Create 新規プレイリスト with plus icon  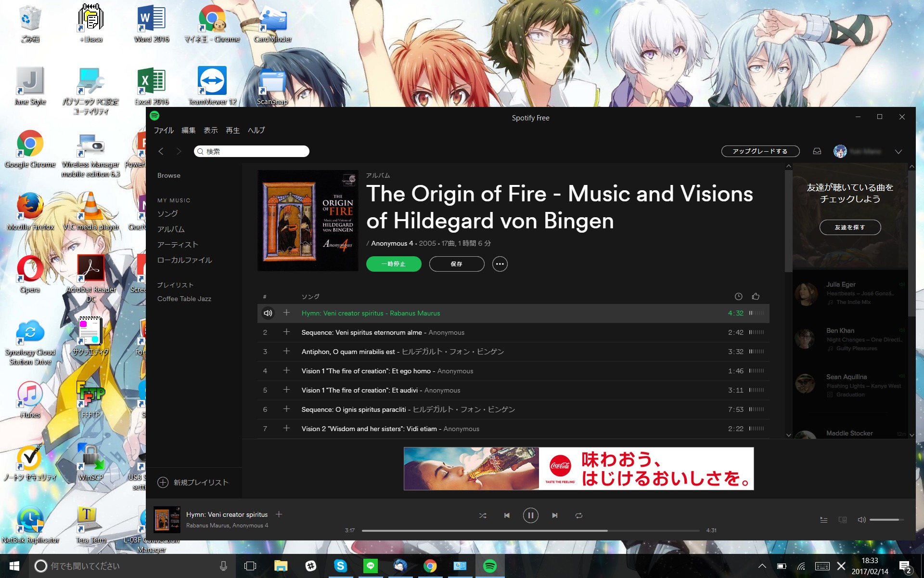coord(163,482)
